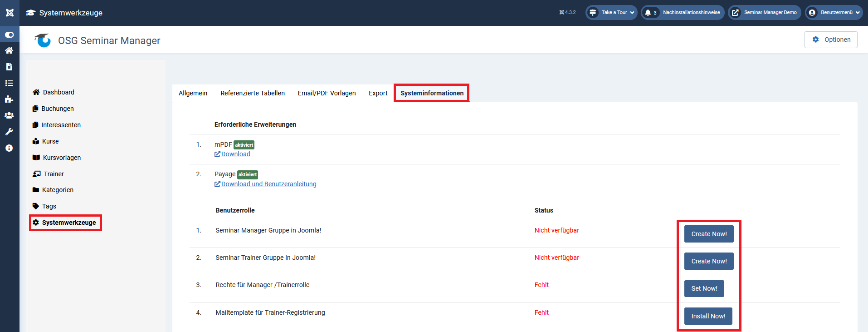
Task: Click the Joomla logo in top-left corner
Action: (x=10, y=13)
